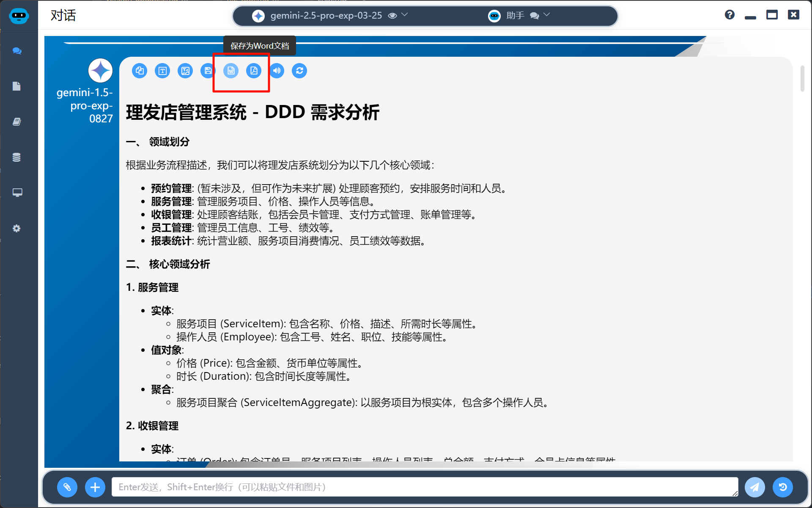Click the Gemini star icon in model selector
This screenshot has width=812, height=508.
point(258,16)
